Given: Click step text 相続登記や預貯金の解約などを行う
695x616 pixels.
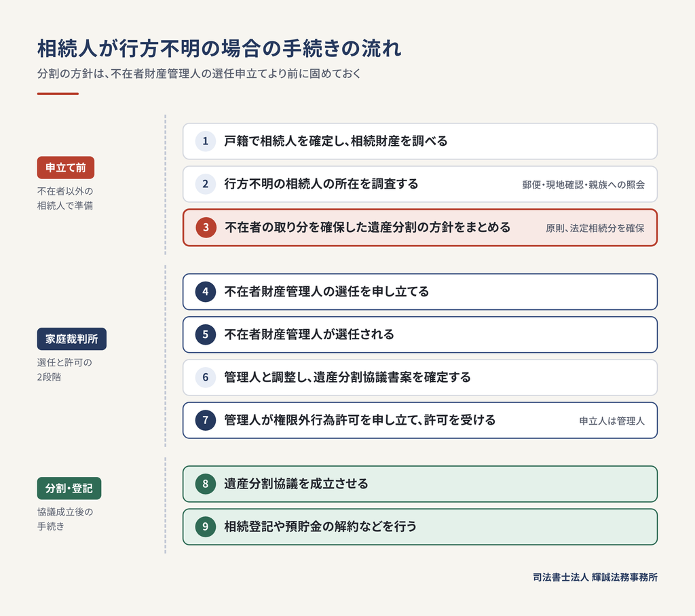Looking at the screenshot, I should [320, 526].
